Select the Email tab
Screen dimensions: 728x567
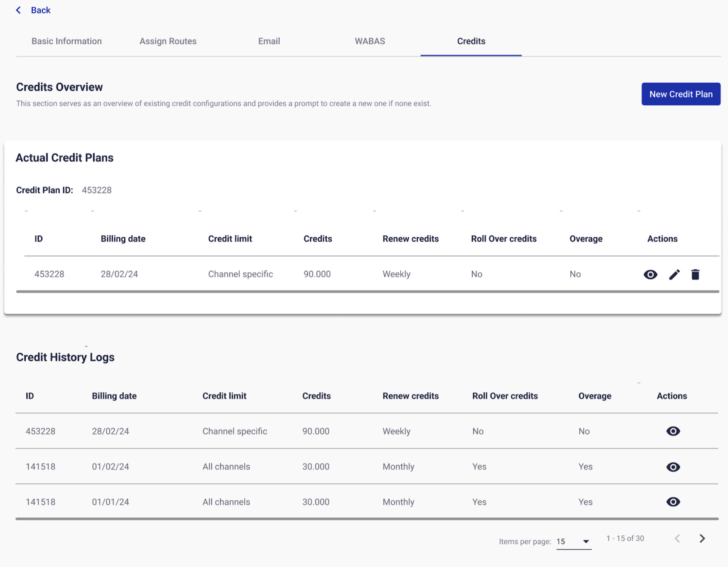pos(269,41)
